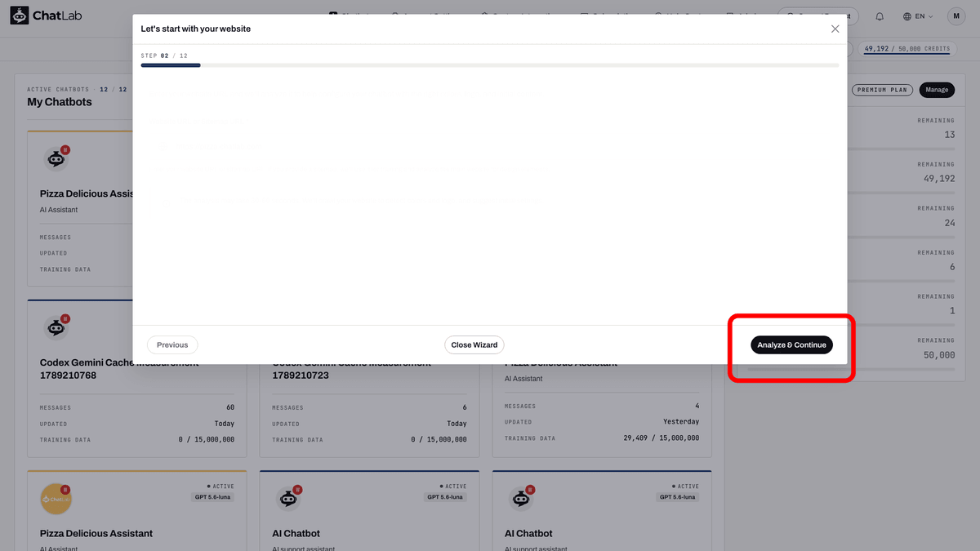Click the Let's start with your website title
Image resolution: width=980 pixels, height=551 pixels.
pos(196,29)
